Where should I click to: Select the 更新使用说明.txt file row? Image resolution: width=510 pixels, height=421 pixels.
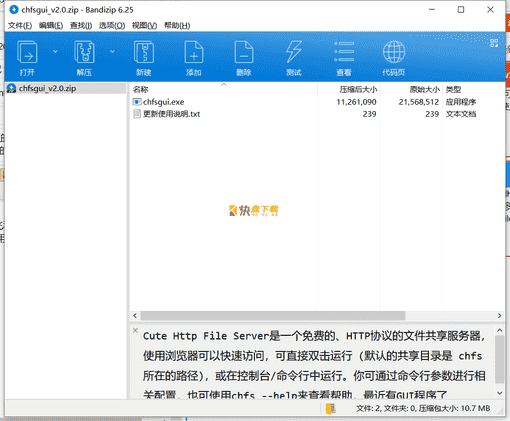[x=317, y=114]
